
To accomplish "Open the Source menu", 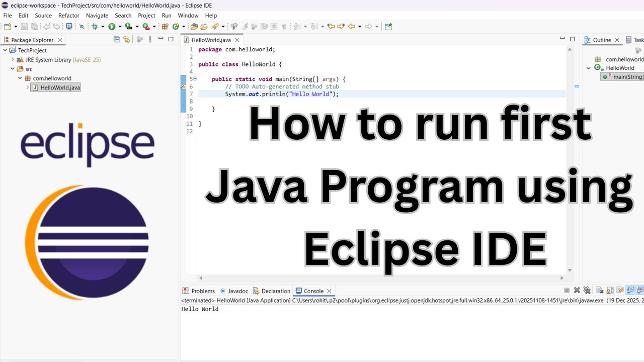I will pyautogui.click(x=43, y=16).
